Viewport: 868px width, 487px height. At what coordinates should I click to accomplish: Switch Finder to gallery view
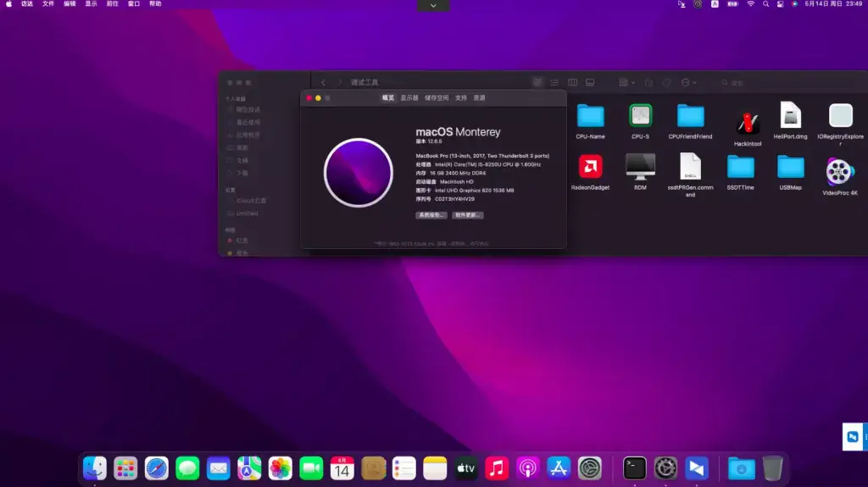(x=590, y=82)
